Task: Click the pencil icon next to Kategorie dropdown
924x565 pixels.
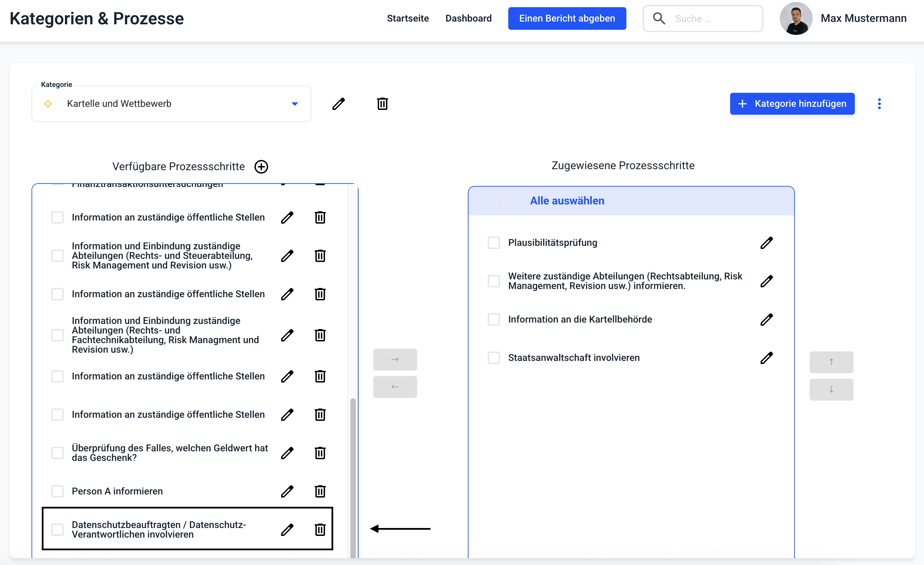Action: click(338, 104)
